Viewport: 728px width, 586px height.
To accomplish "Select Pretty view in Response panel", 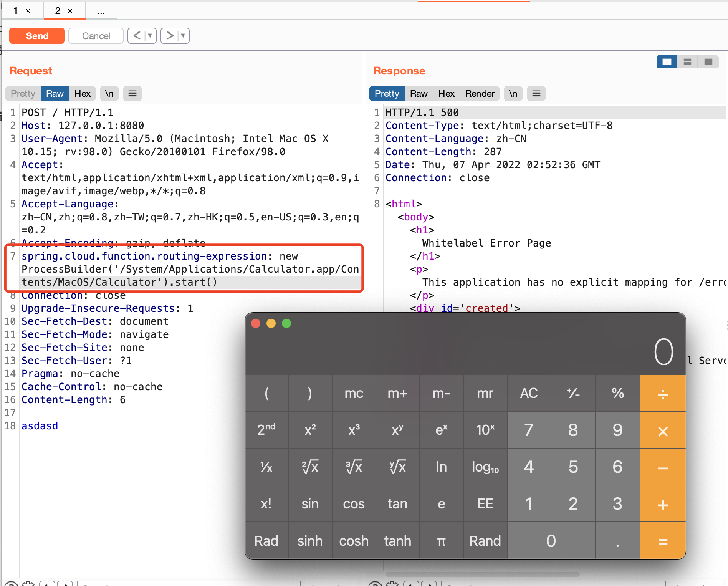I will click(x=387, y=93).
